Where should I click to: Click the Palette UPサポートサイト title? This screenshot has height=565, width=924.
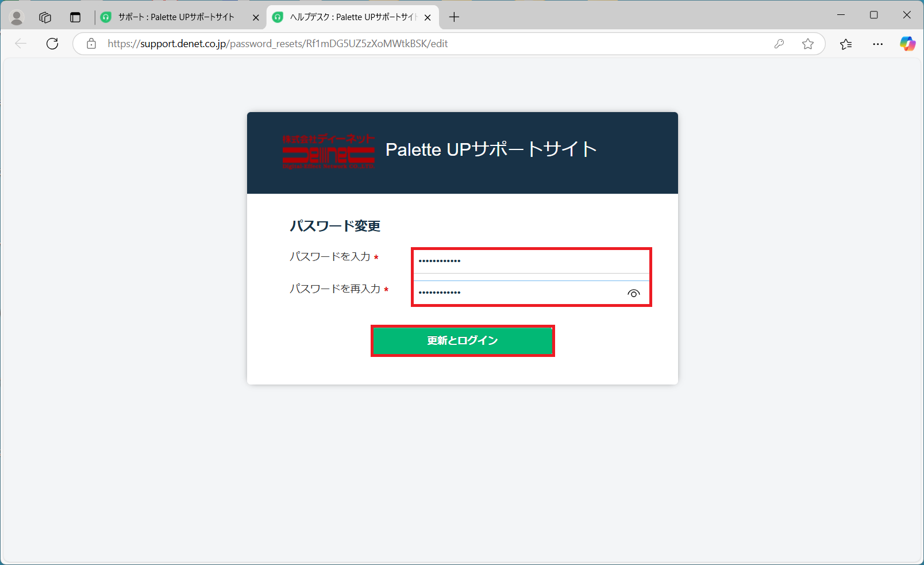pyautogui.click(x=491, y=149)
